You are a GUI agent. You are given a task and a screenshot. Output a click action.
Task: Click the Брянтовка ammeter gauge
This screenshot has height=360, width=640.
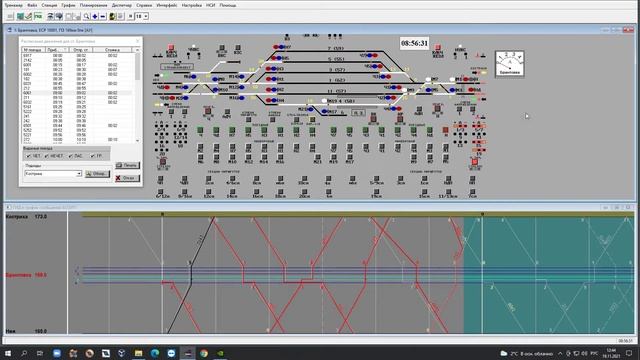(x=509, y=64)
